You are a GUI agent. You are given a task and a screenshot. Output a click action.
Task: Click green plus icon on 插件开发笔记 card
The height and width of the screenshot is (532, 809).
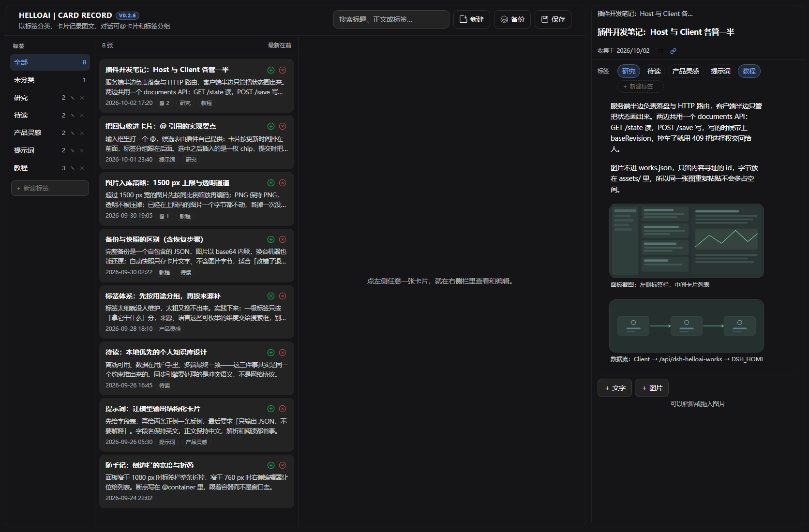pos(271,70)
